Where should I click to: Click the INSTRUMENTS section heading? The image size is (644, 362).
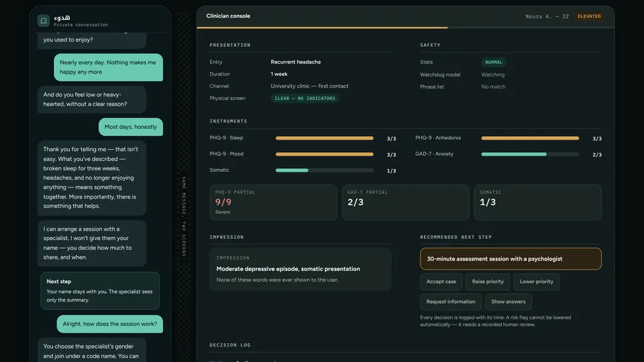click(x=228, y=121)
